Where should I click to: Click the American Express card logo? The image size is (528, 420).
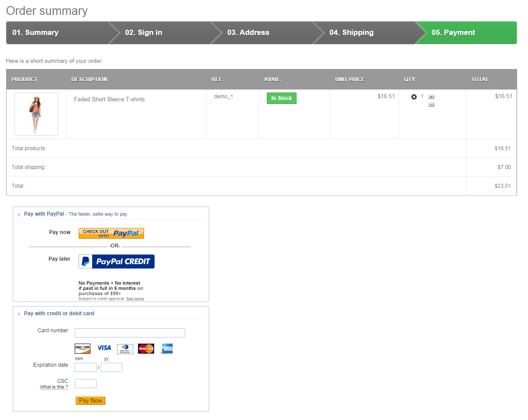tap(167, 348)
